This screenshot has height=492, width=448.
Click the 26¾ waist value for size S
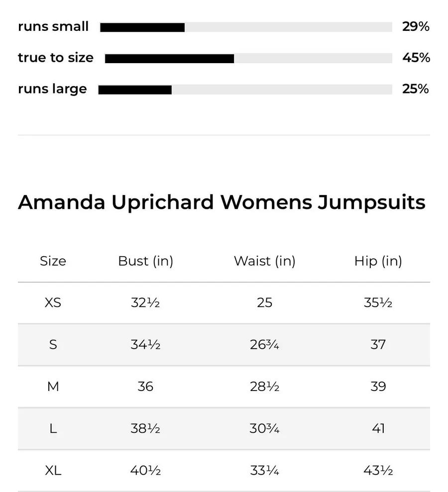[265, 345]
